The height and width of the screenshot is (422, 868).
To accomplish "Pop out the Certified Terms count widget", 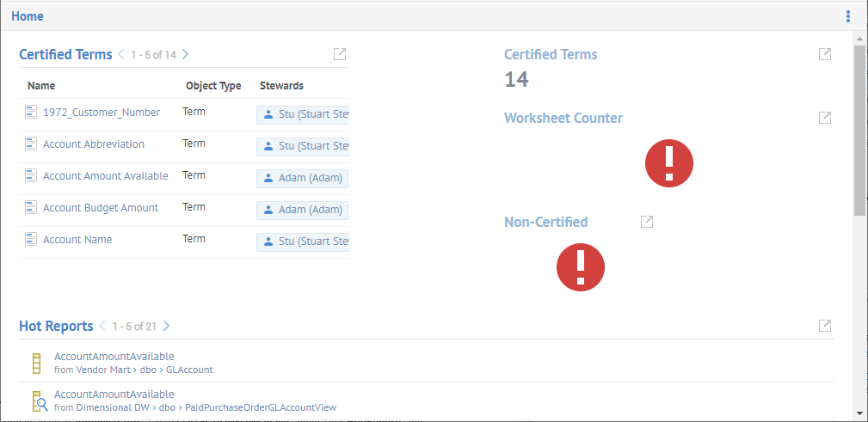I will coord(824,55).
